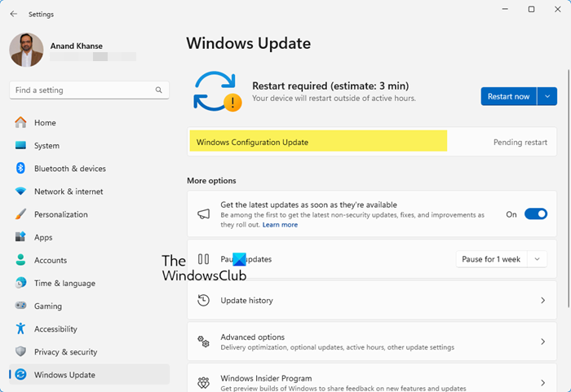Screen dimensions: 571x392
Task: Open the Apps settings page
Action: pos(42,237)
